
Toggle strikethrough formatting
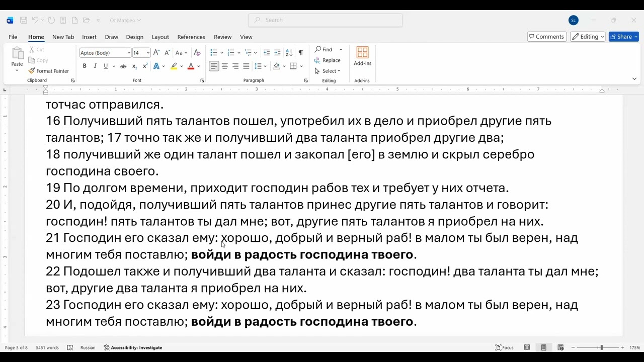click(123, 66)
